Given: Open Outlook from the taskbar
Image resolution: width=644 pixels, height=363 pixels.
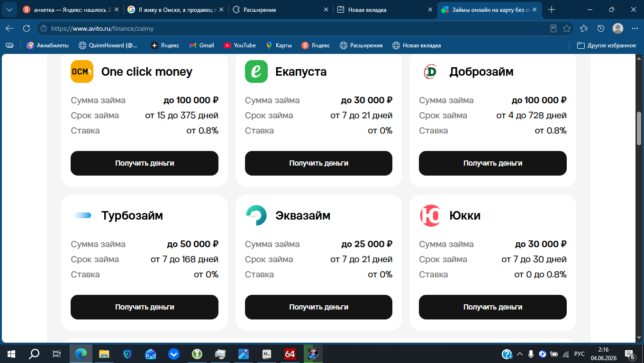Looking at the screenshot, I should (x=151, y=354).
